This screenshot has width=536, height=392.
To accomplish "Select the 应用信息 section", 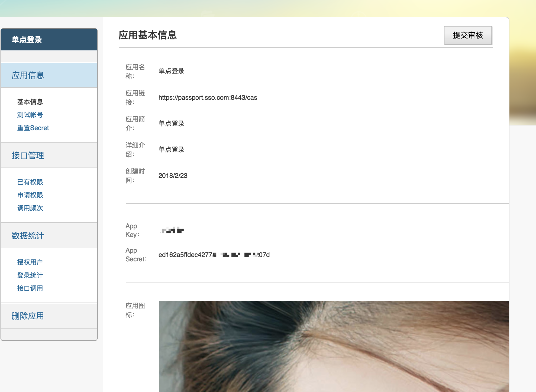I will tap(28, 75).
